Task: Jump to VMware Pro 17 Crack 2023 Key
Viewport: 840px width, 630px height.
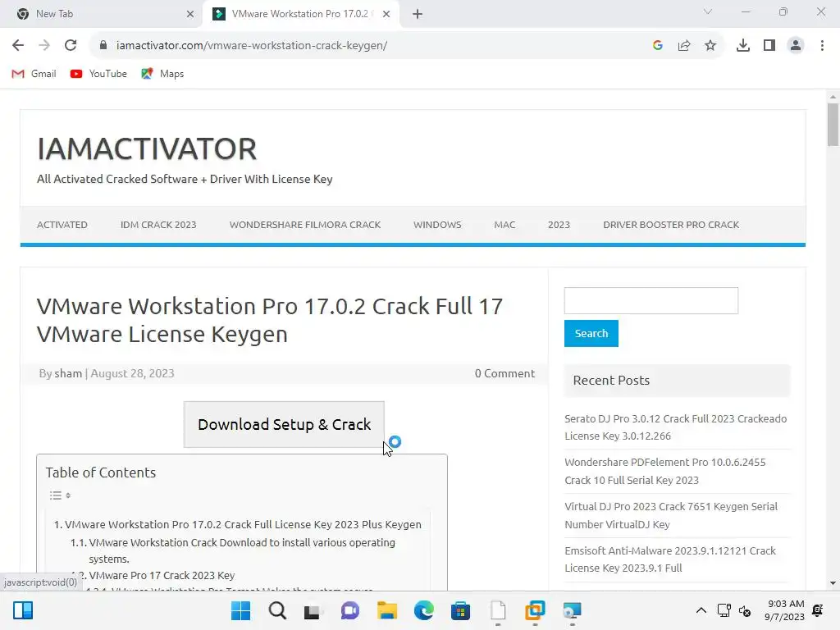Action: coord(162,575)
